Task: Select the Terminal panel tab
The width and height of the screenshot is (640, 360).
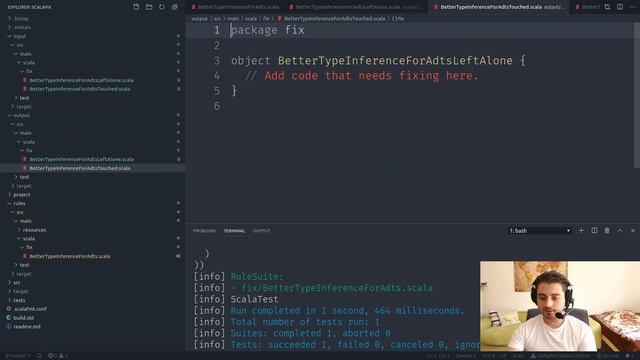Action: coord(234,231)
